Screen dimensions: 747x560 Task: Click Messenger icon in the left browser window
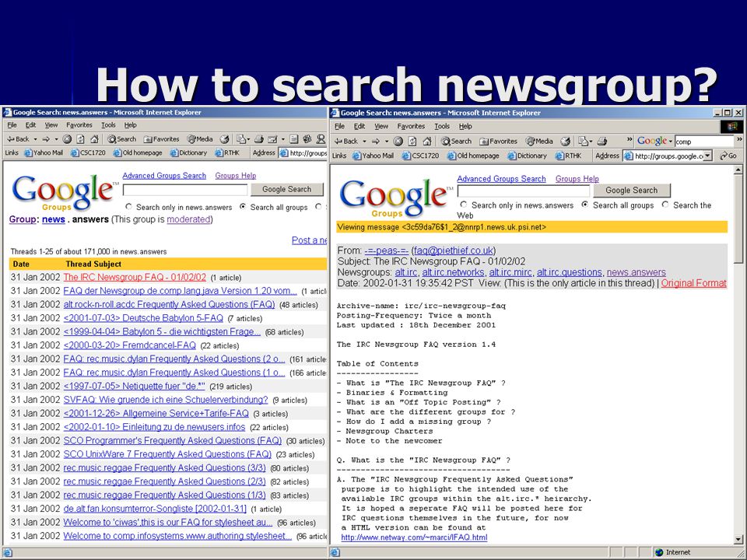(321, 139)
